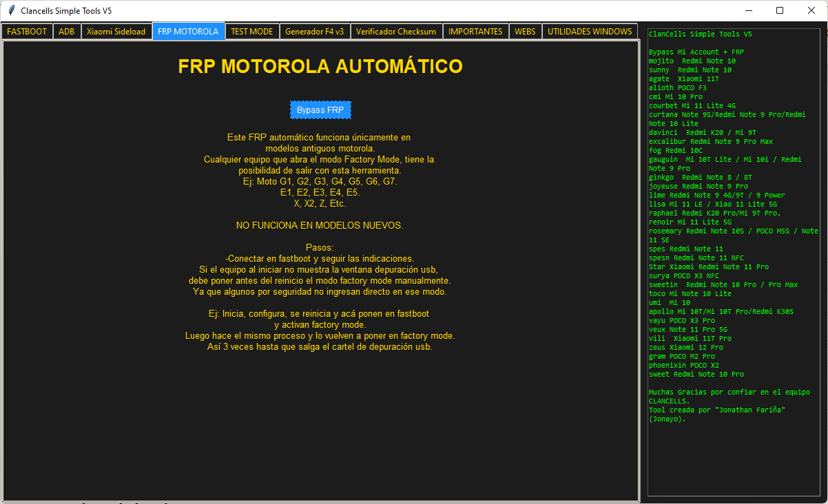Image resolution: width=828 pixels, height=504 pixels.
Task: Switch to the FASTBOOT tab
Action: tap(27, 32)
